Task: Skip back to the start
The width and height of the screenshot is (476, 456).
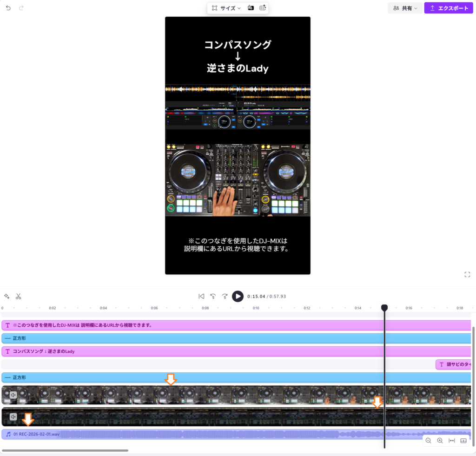Action: (x=201, y=296)
